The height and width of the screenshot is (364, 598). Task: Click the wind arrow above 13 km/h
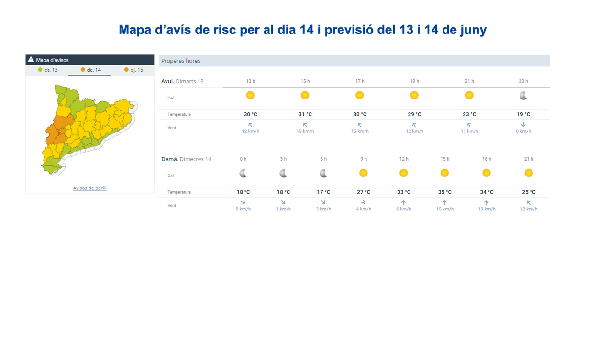coord(487,203)
